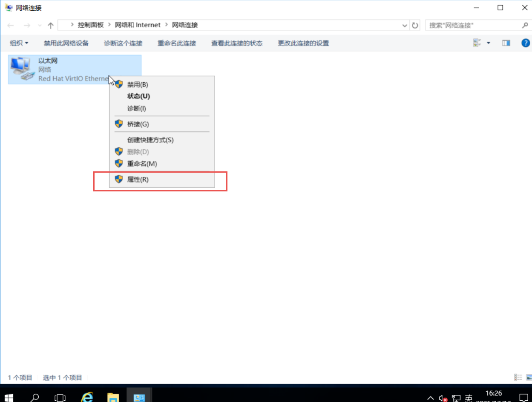The image size is (532, 402).
Task: Click the refresh button by address bar
Action: 415,26
